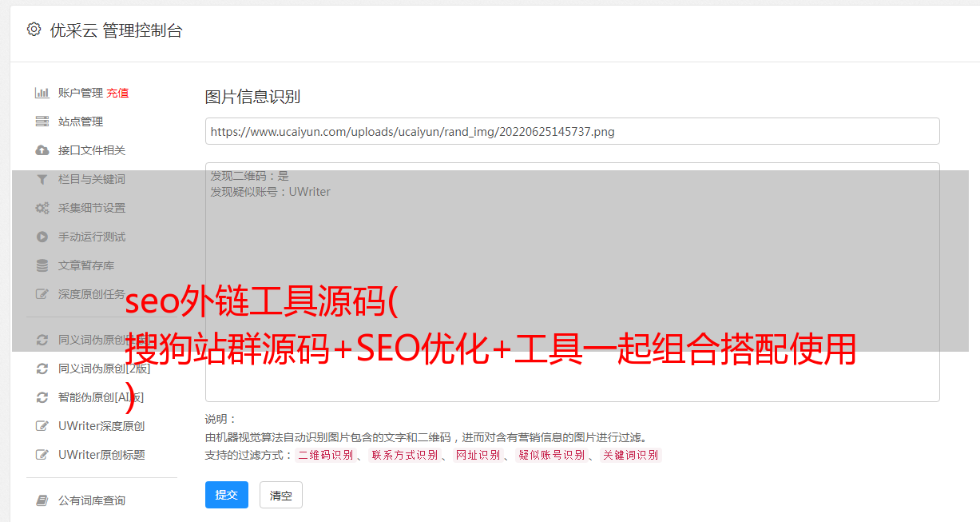Click the 图片信息识别 page heading

coord(252,97)
